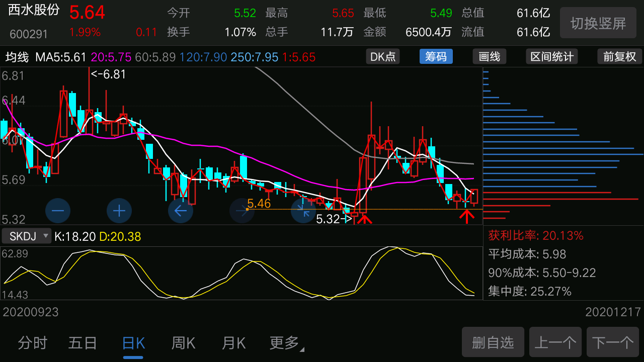Tap the MA5:5.61 value
Screen dimensions: 644x362
click(61, 57)
